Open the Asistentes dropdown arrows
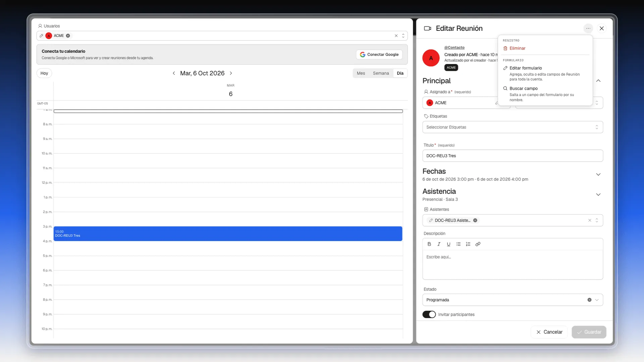 597,220
